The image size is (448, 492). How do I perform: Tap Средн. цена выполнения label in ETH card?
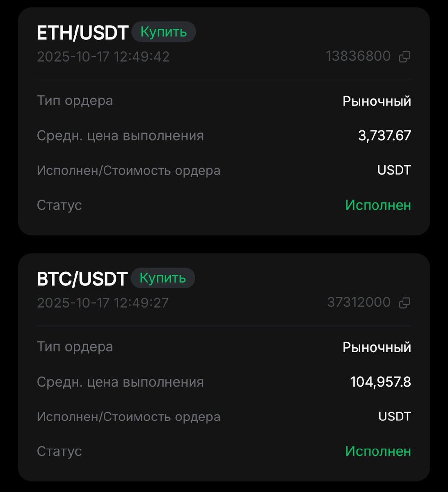point(120,136)
